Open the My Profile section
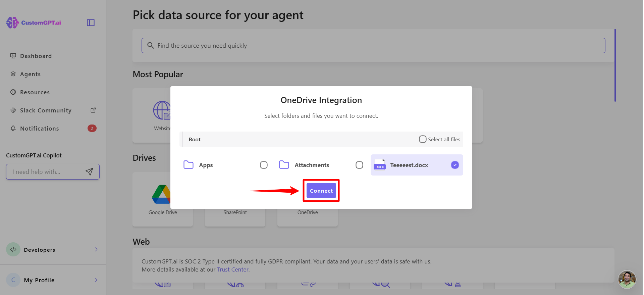644x295 pixels. pos(53,280)
